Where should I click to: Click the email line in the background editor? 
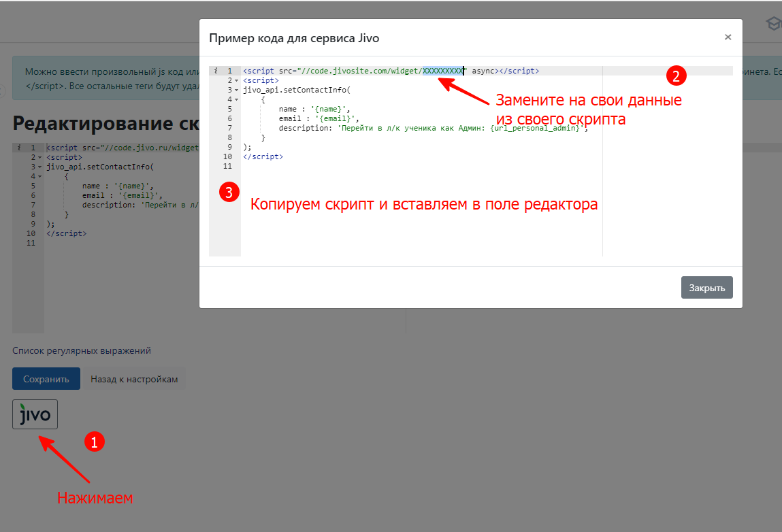[123, 195]
